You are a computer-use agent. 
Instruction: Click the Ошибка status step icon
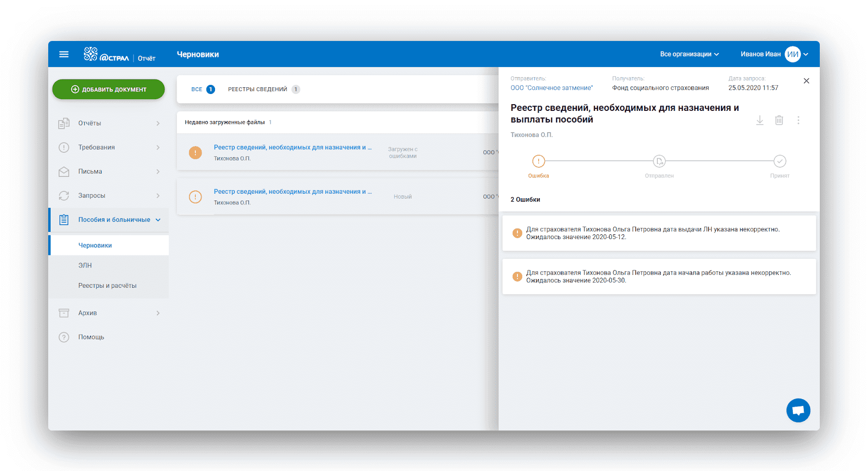[x=539, y=161]
